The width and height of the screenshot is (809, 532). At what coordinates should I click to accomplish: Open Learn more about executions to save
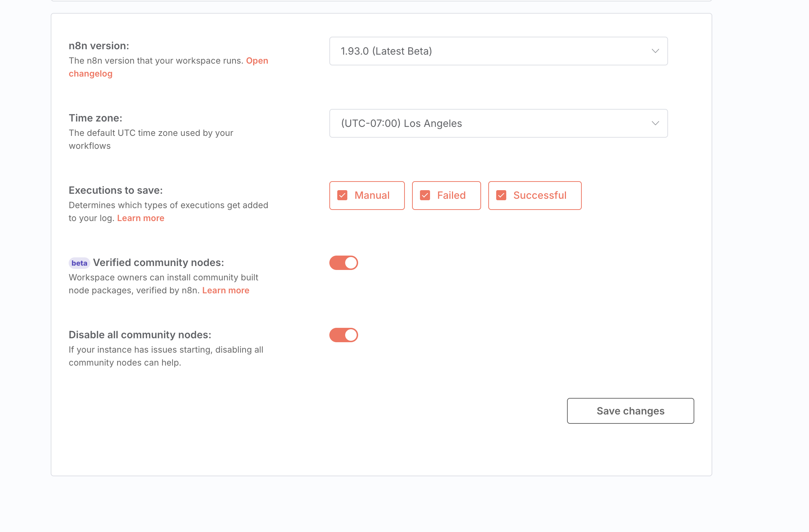pyautogui.click(x=141, y=218)
